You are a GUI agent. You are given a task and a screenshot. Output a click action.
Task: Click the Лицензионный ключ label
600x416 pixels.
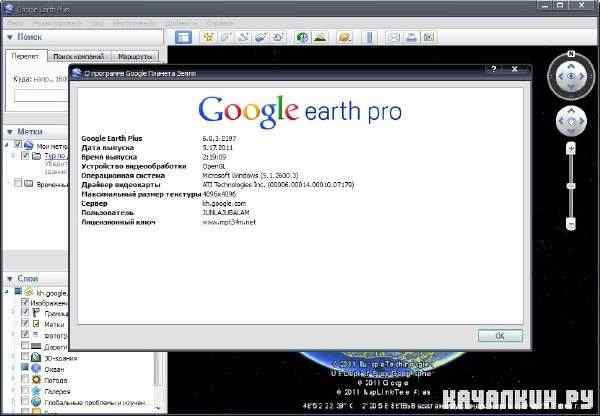(118, 222)
